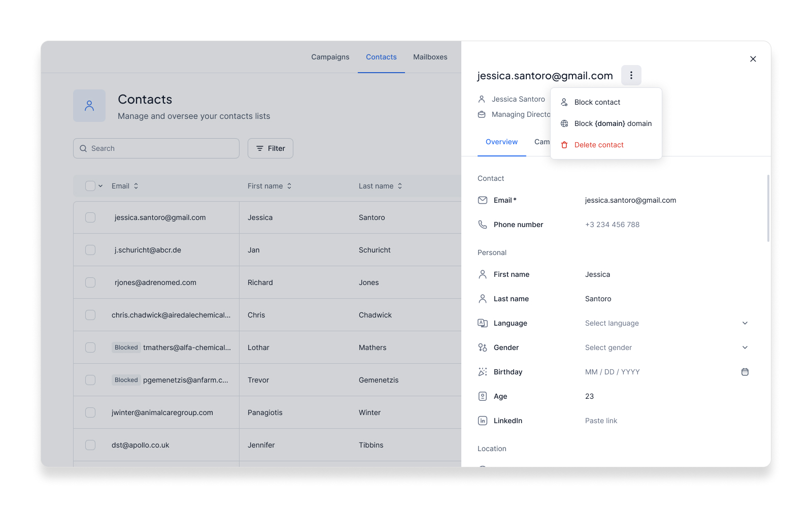This screenshot has height=508, width=812.
Task: Check the pgemenetzis blocked row checkbox
Action: pos(90,380)
